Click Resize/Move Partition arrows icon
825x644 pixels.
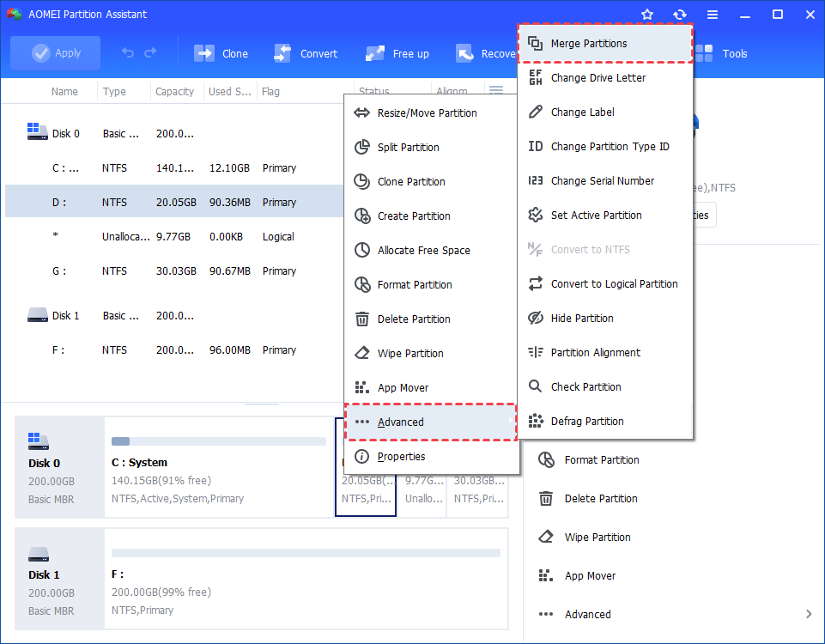(361, 112)
